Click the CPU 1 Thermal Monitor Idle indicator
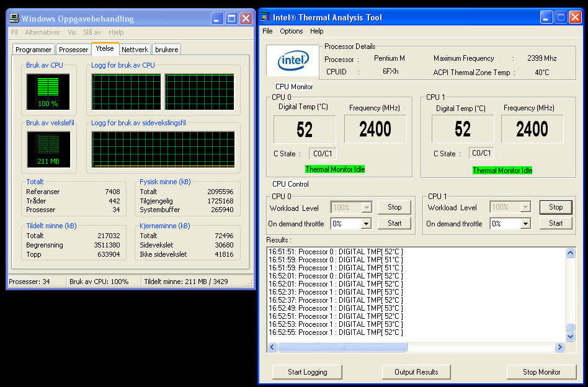This screenshot has width=588, height=387. pyautogui.click(x=502, y=171)
